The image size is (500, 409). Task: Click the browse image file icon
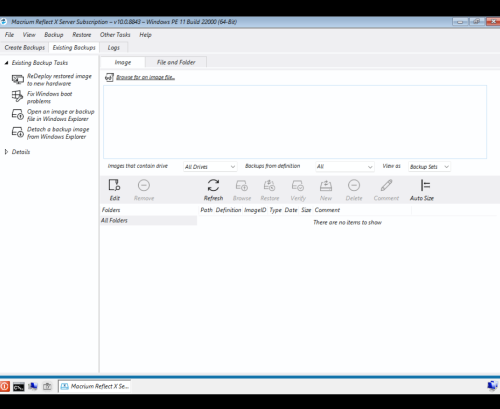pyautogui.click(x=109, y=77)
